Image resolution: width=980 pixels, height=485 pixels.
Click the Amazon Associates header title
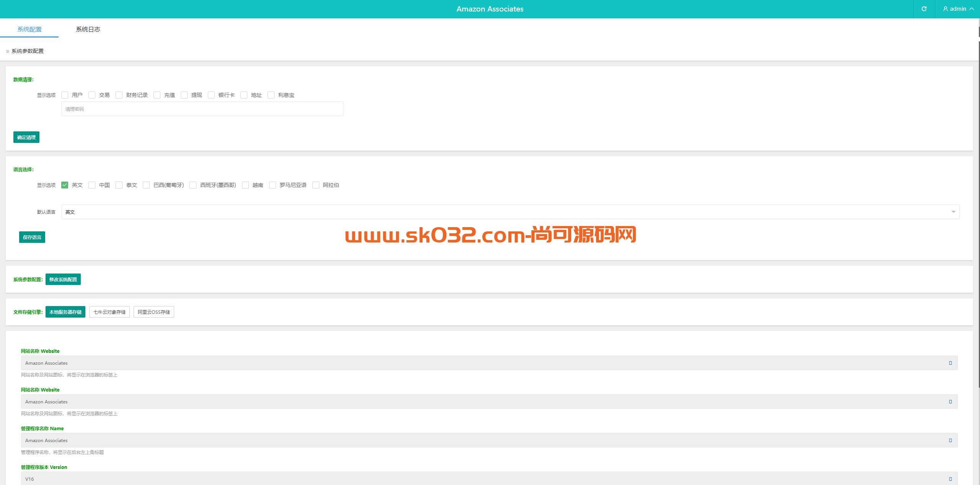tap(490, 9)
